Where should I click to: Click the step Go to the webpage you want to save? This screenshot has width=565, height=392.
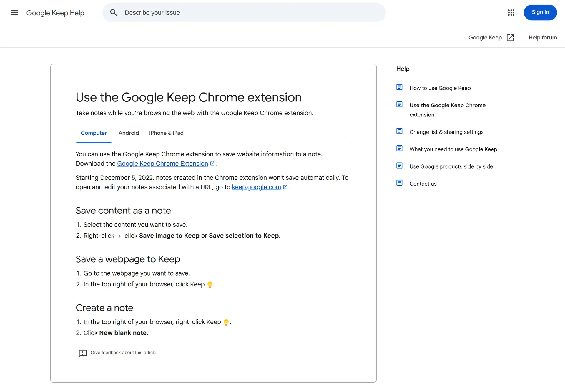point(137,273)
